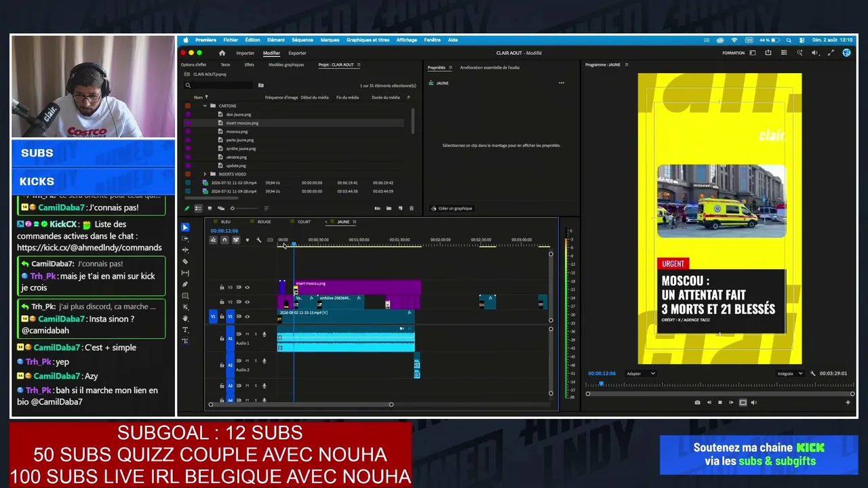
Task: Select the Pen tool
Action: point(185,285)
